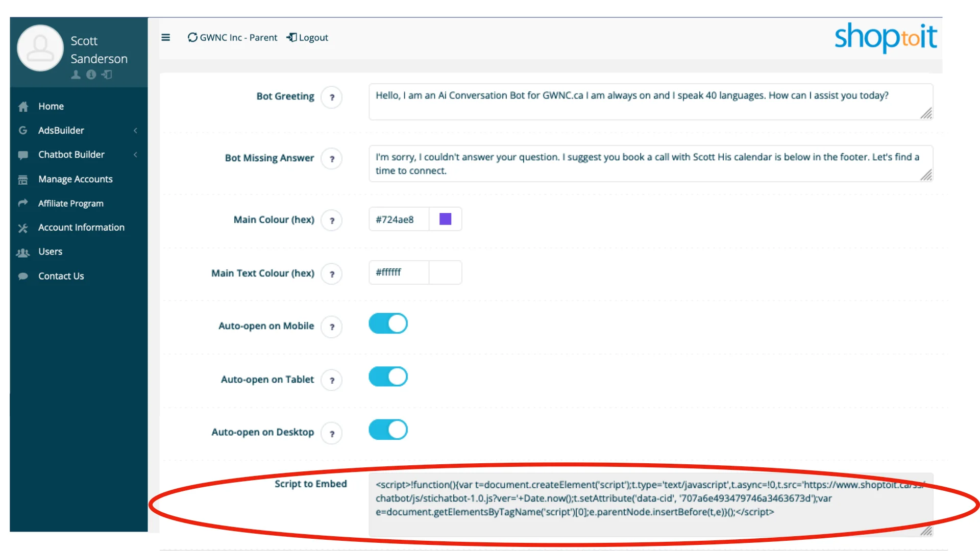Open the Bot Greeting help question mark
The height and width of the screenshot is (551, 980).
(x=332, y=97)
